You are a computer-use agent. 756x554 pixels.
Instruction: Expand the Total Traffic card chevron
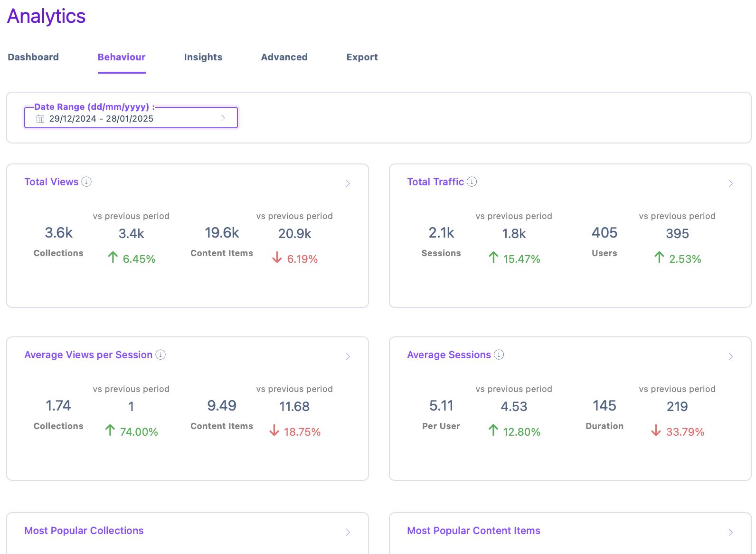point(731,183)
